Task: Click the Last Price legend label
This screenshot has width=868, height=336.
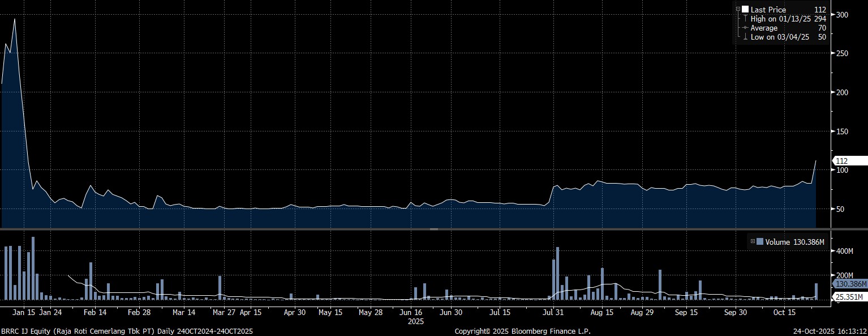Action: 769,10
